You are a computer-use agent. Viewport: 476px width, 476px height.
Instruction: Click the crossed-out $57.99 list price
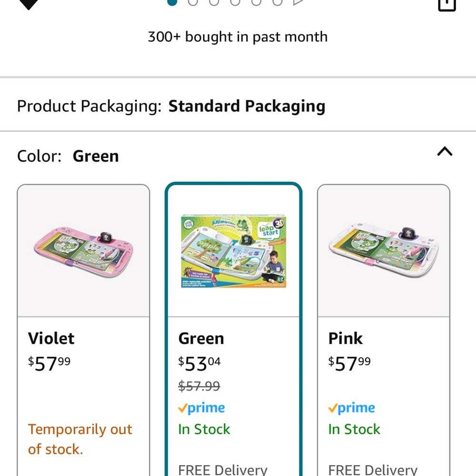click(x=199, y=386)
